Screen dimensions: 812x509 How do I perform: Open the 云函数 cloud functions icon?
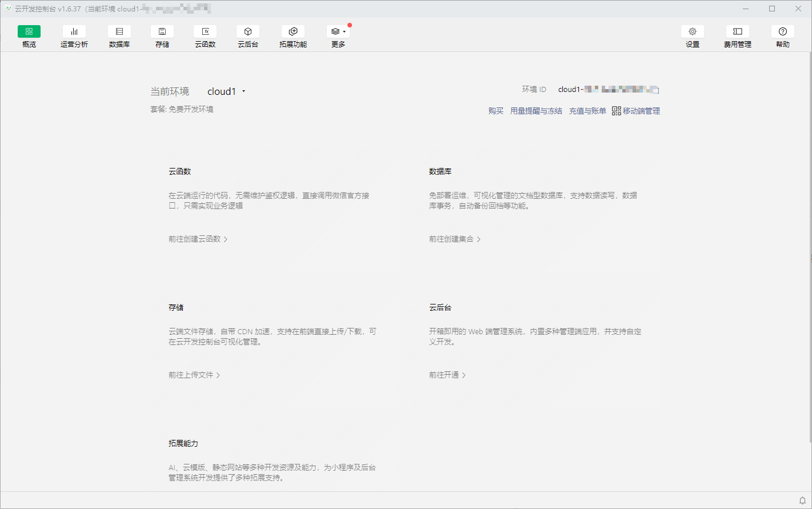pos(205,31)
